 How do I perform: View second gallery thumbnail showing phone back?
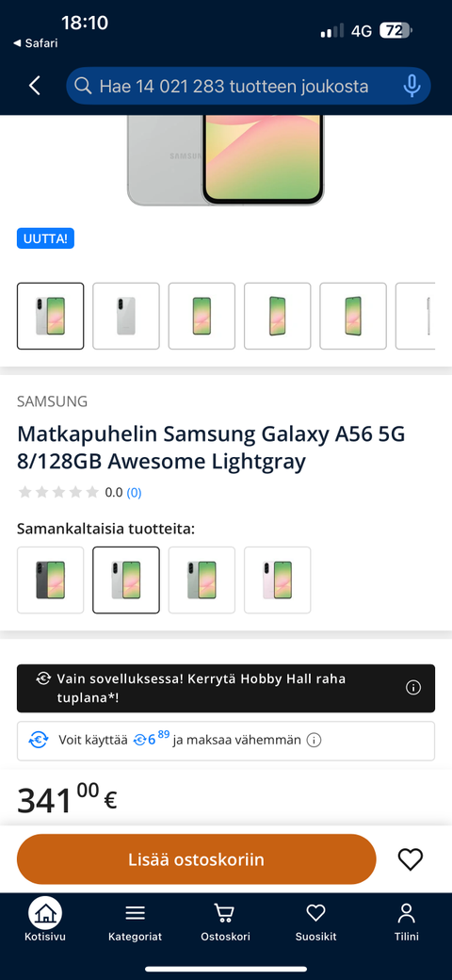tap(126, 317)
